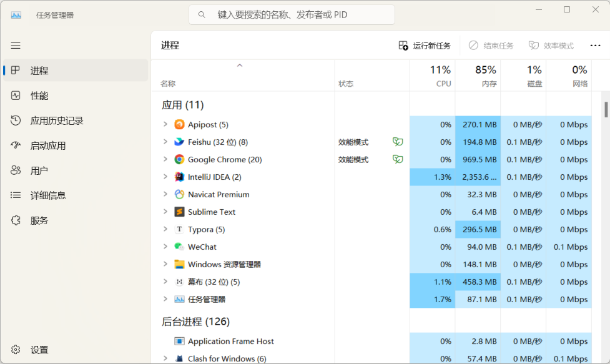Image resolution: width=610 pixels, height=364 pixels.
Task: Click the Feishu app icon
Action: click(x=179, y=142)
